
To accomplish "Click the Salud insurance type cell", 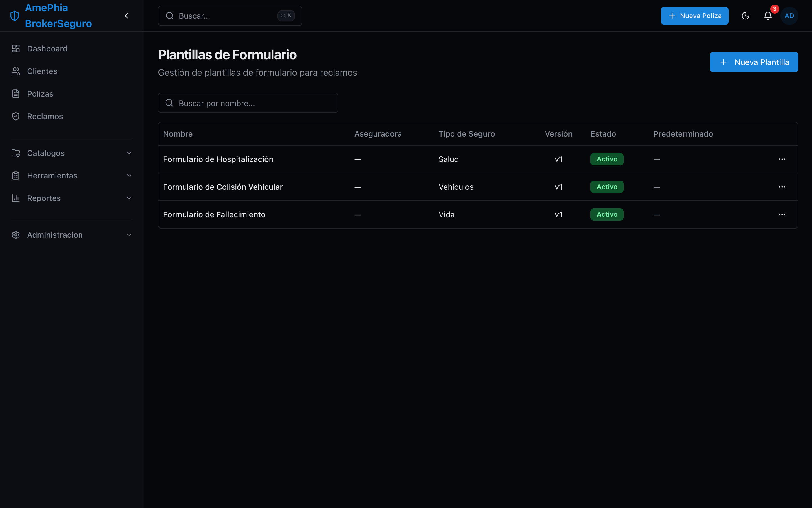I will click(448, 159).
